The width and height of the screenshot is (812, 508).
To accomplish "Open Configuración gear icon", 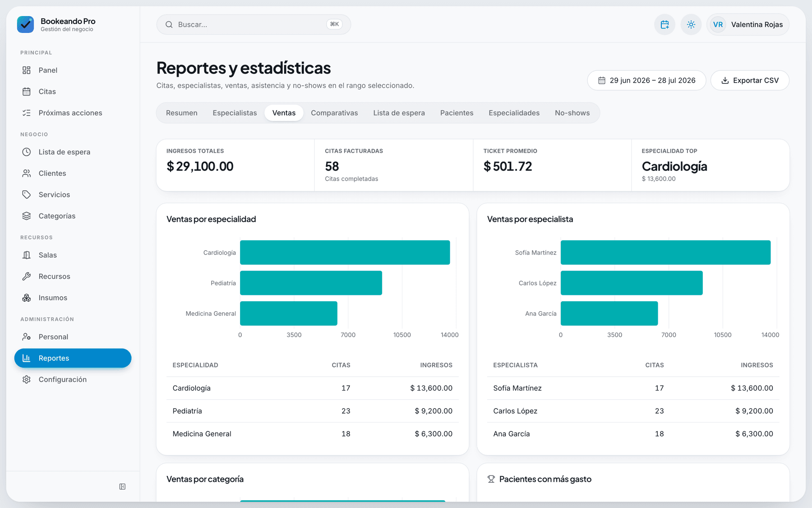I will coord(27,379).
